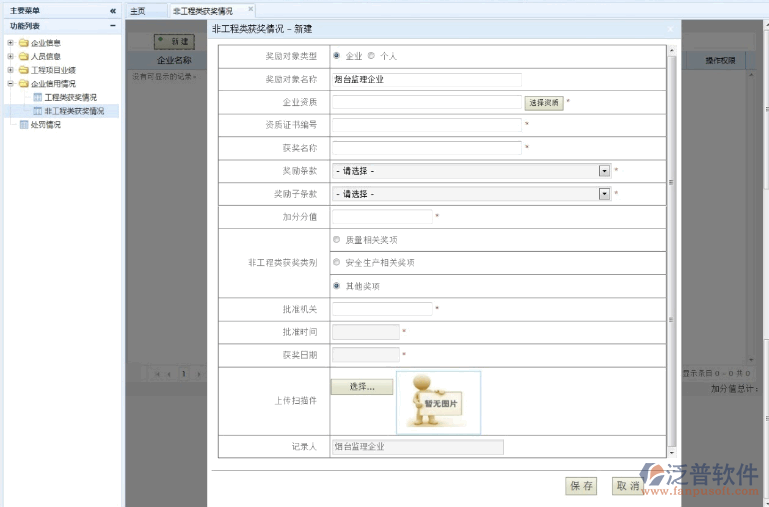Close the 非工程类获奖情况 tab with X

(251, 9)
